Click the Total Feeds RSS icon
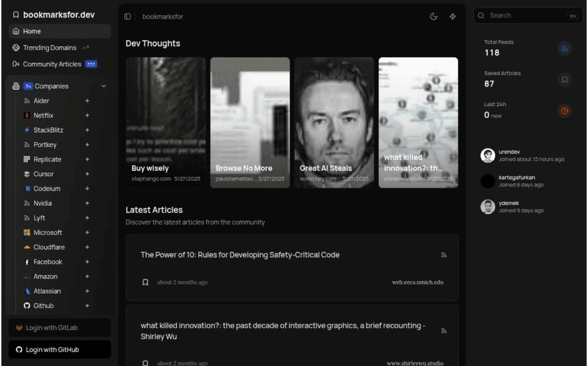This screenshot has height=366, width=588. click(x=564, y=48)
